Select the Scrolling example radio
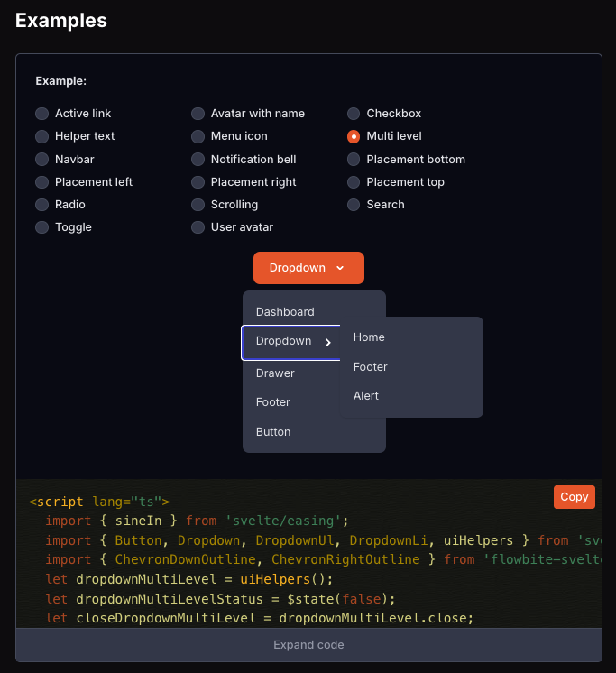The height and width of the screenshot is (673, 616). 198,205
